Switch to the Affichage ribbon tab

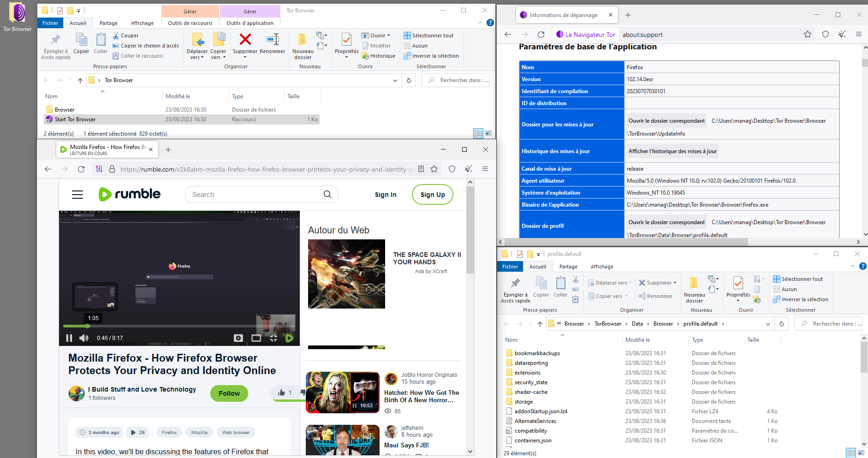click(x=142, y=23)
